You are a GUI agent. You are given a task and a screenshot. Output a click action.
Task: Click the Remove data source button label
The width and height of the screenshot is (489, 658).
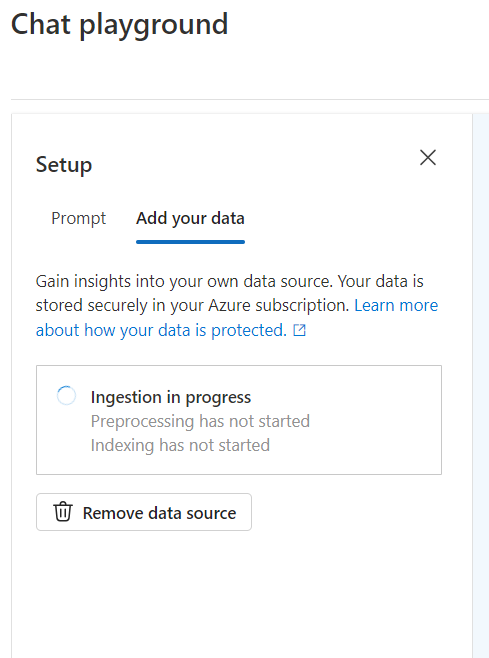[160, 513]
